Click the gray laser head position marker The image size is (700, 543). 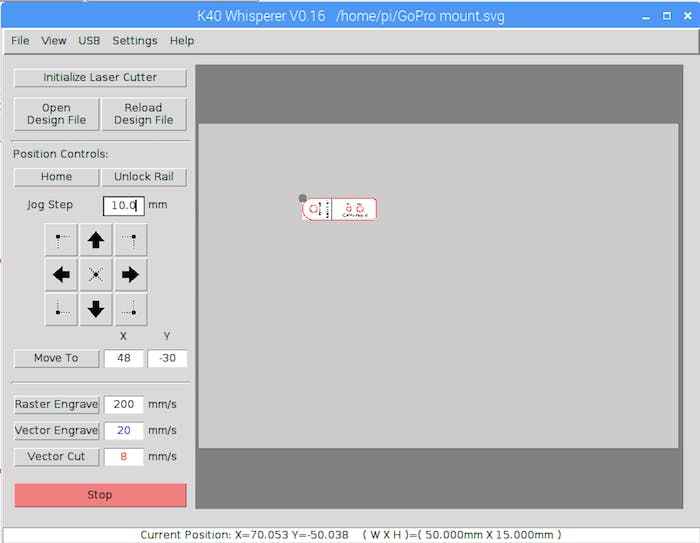302,198
